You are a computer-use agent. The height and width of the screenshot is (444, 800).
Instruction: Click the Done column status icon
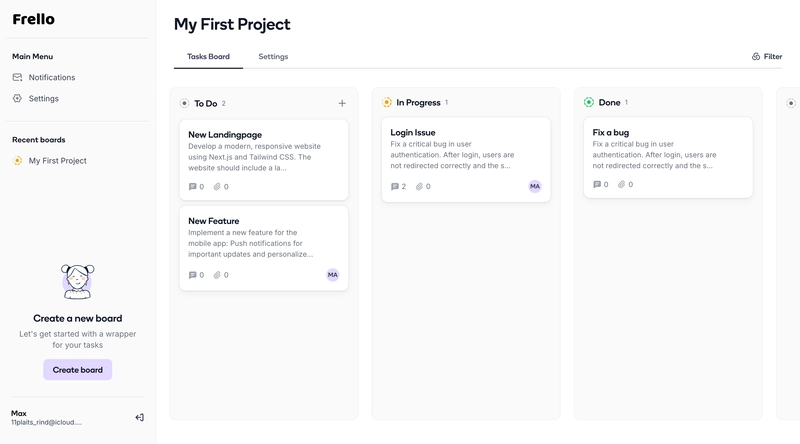click(x=589, y=102)
